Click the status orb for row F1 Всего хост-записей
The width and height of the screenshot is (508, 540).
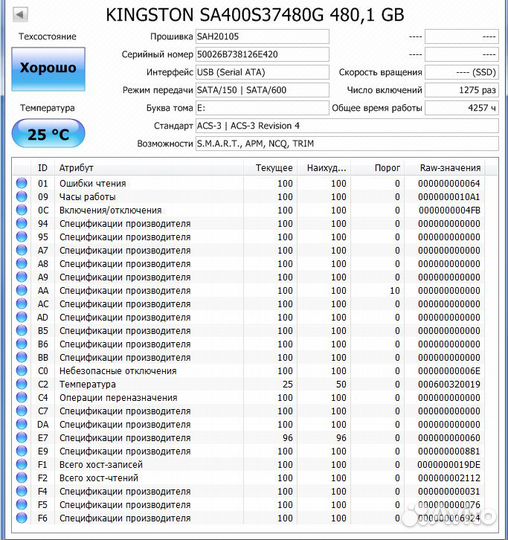point(22,464)
